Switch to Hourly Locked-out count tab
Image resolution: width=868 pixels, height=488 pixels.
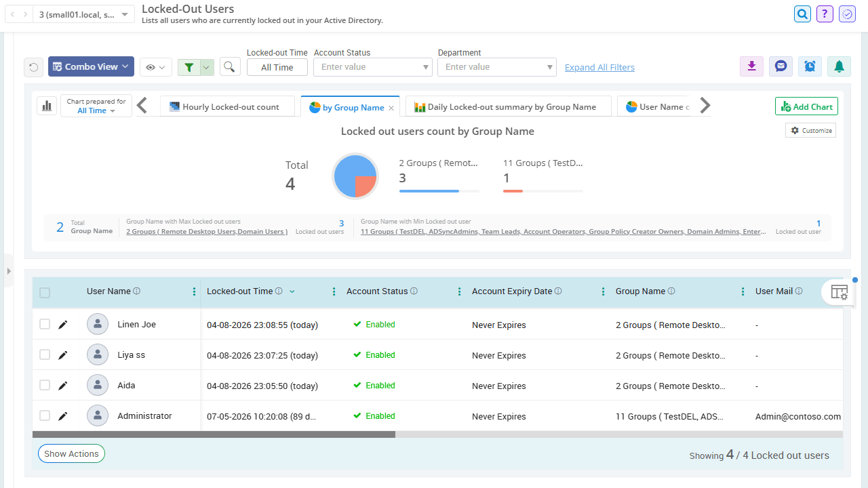229,107
